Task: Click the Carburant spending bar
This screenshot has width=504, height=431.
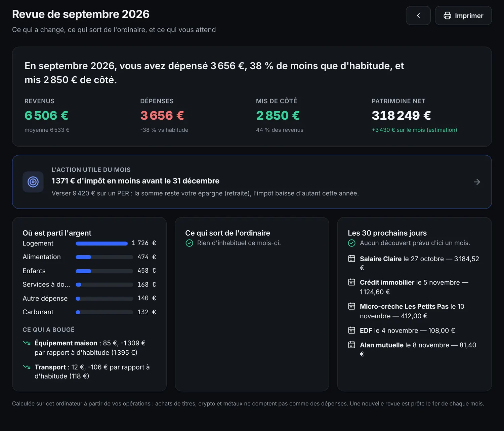Action: [x=104, y=312]
